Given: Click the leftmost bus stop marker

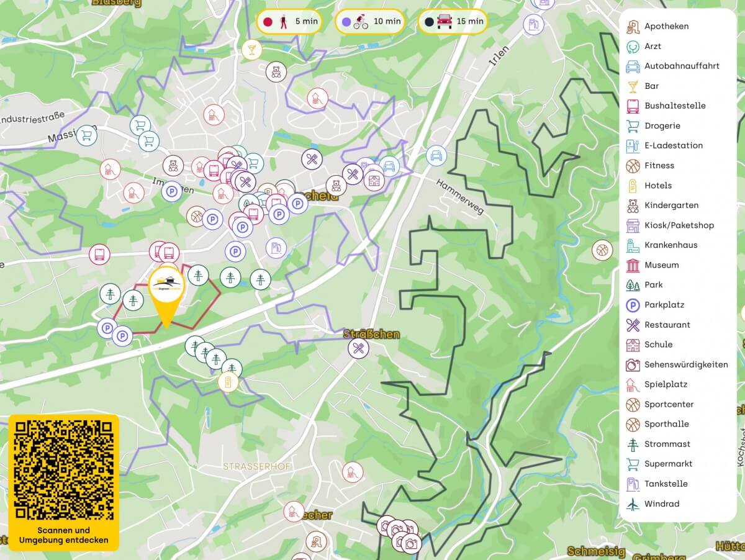Looking at the screenshot, I should [x=99, y=254].
